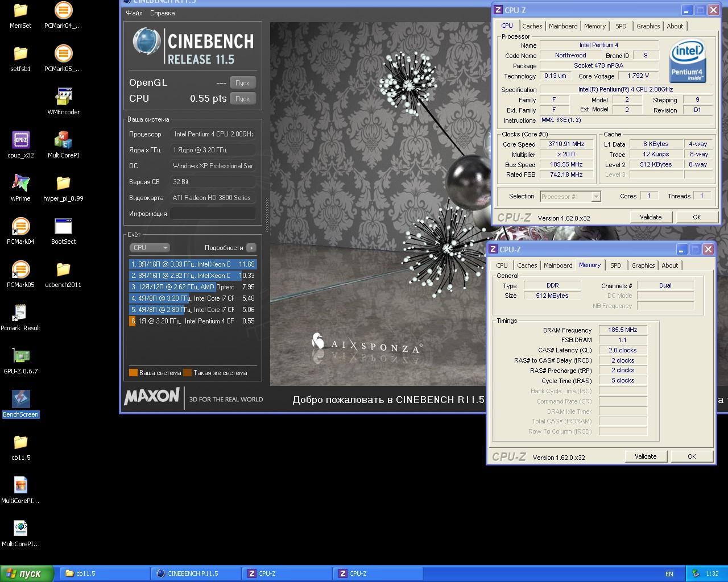Select the AMD Opteron ranking row 7.95
The height and width of the screenshot is (582, 728).
pyautogui.click(x=193, y=287)
